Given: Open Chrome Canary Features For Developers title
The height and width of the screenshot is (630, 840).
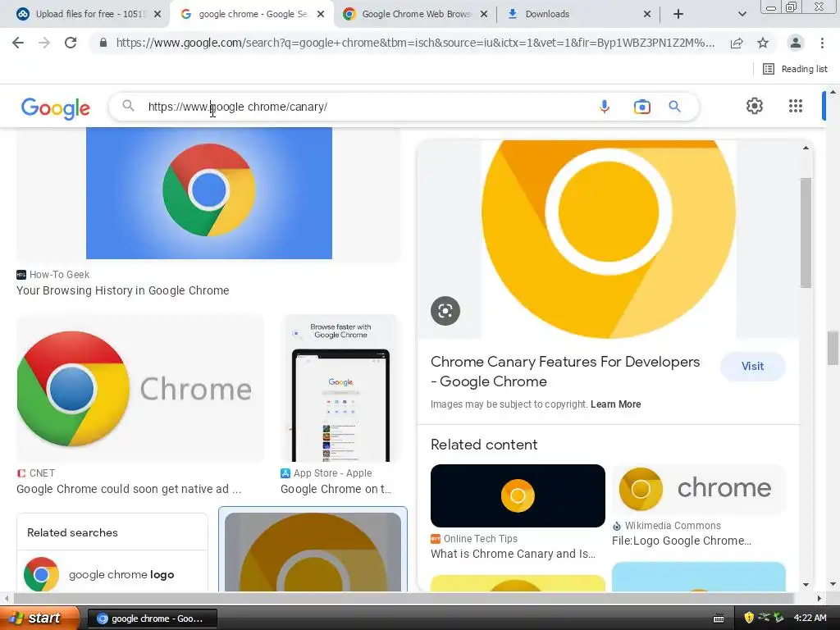Looking at the screenshot, I should 565,372.
